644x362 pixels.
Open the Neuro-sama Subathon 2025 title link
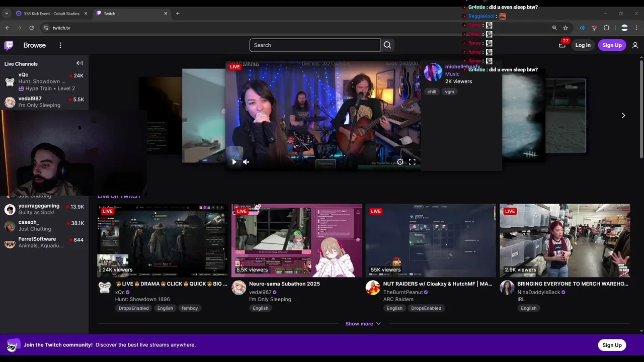coord(284,284)
